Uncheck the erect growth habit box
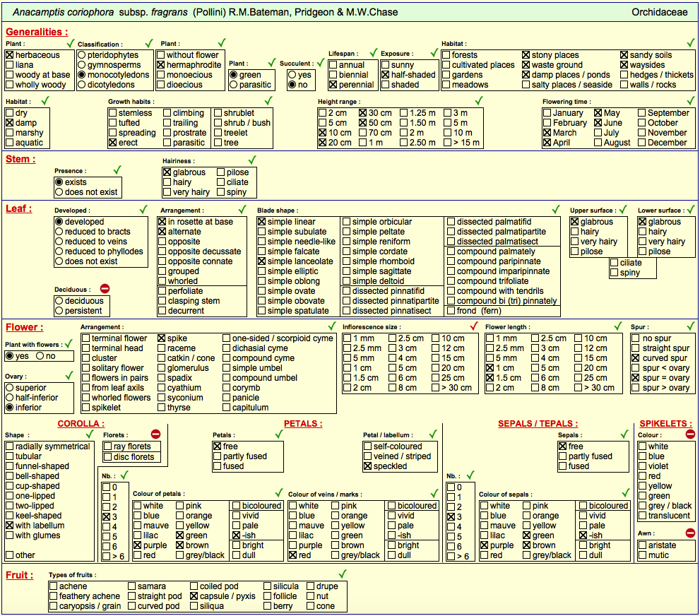Viewport: 700px width, 616px height. point(113,143)
